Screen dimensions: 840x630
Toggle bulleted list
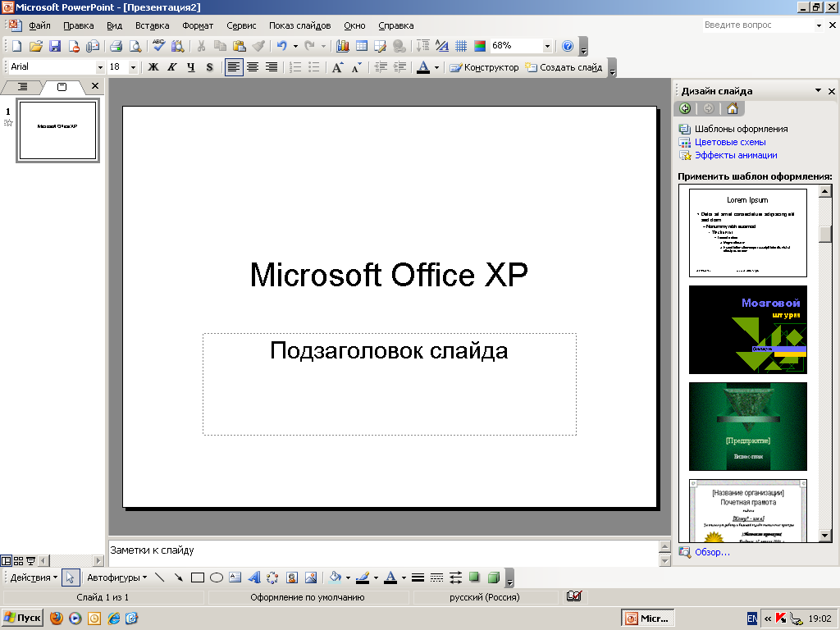(314, 67)
